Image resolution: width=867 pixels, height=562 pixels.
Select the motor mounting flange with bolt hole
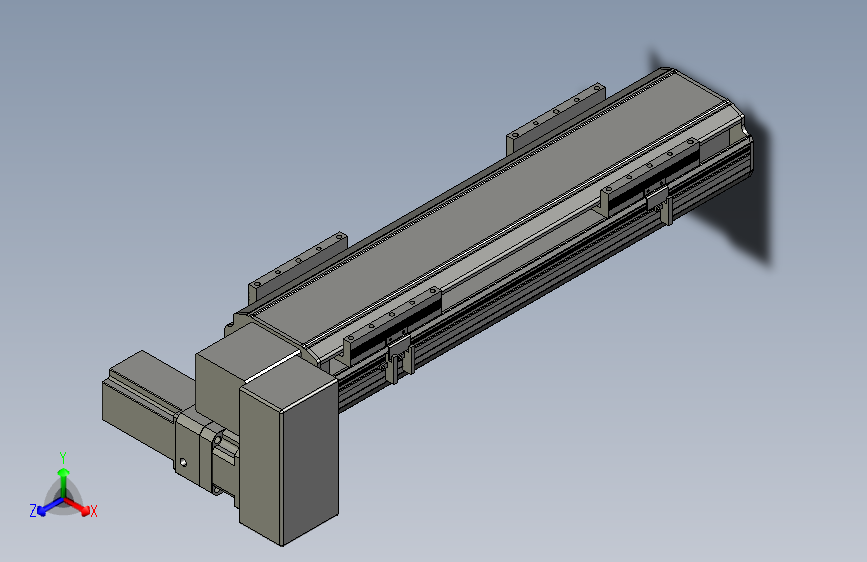195,447
